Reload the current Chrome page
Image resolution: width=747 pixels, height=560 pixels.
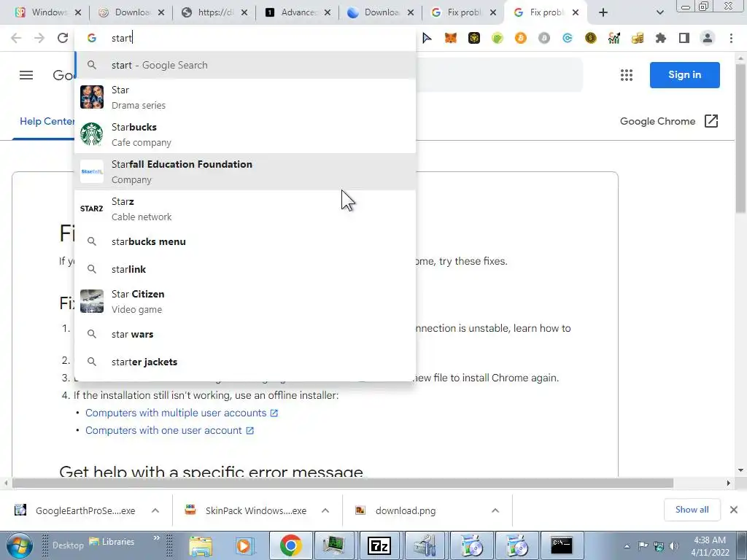tap(63, 38)
